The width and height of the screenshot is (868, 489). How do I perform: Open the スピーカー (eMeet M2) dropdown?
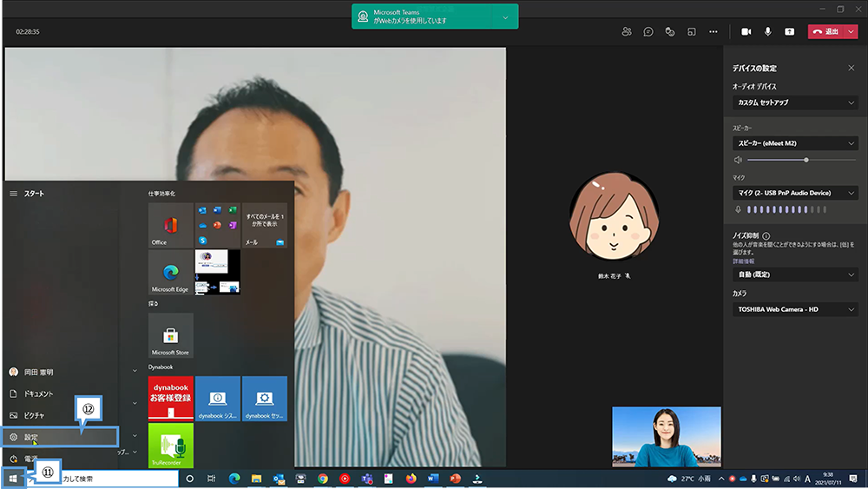coord(795,143)
